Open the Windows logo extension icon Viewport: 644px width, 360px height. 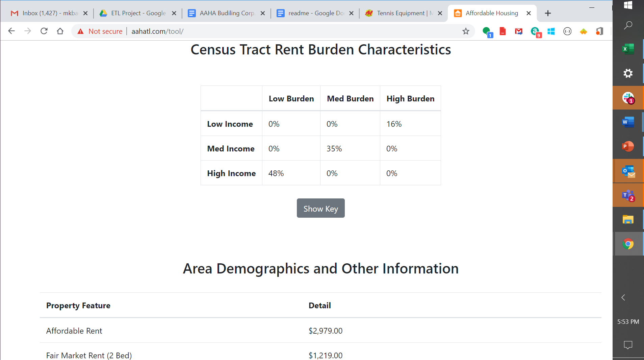551,31
